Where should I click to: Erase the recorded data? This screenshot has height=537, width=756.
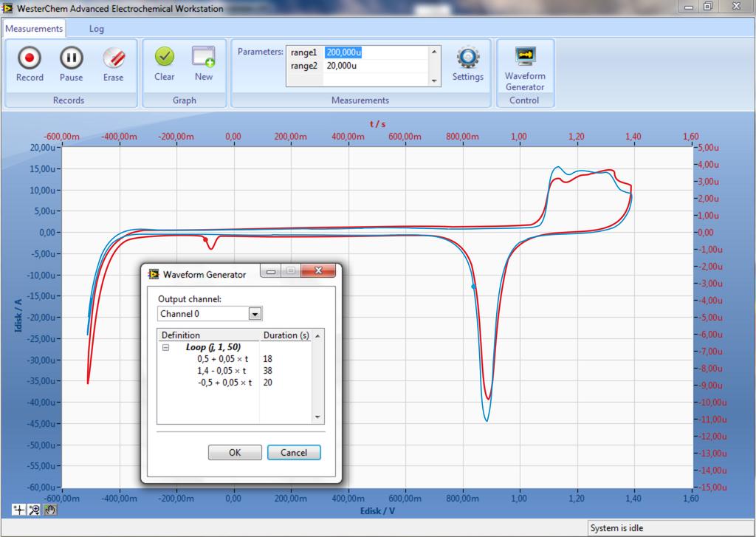(113, 64)
